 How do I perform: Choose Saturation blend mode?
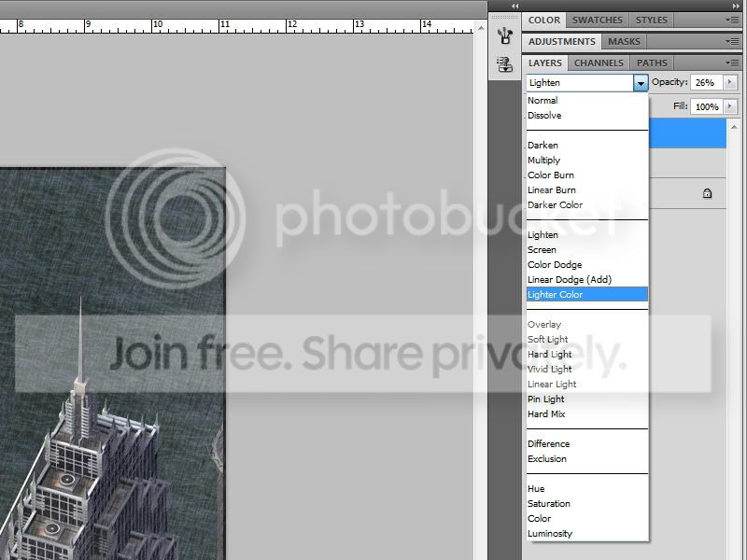(x=587, y=503)
